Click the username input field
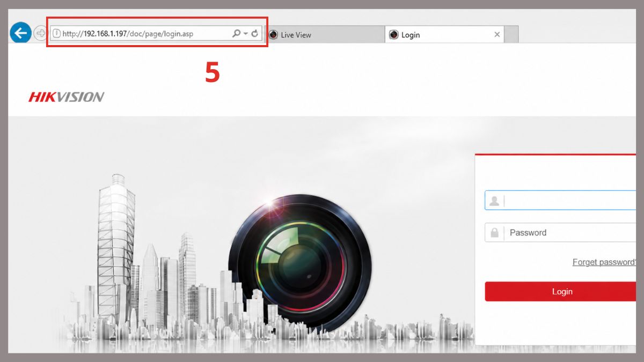Image resolution: width=644 pixels, height=362 pixels. 560,201
